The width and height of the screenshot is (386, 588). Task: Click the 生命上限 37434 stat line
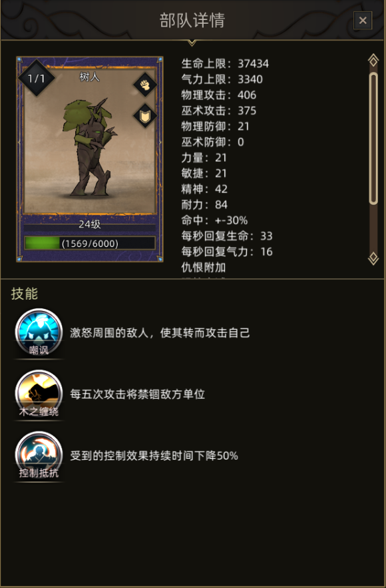[225, 63]
